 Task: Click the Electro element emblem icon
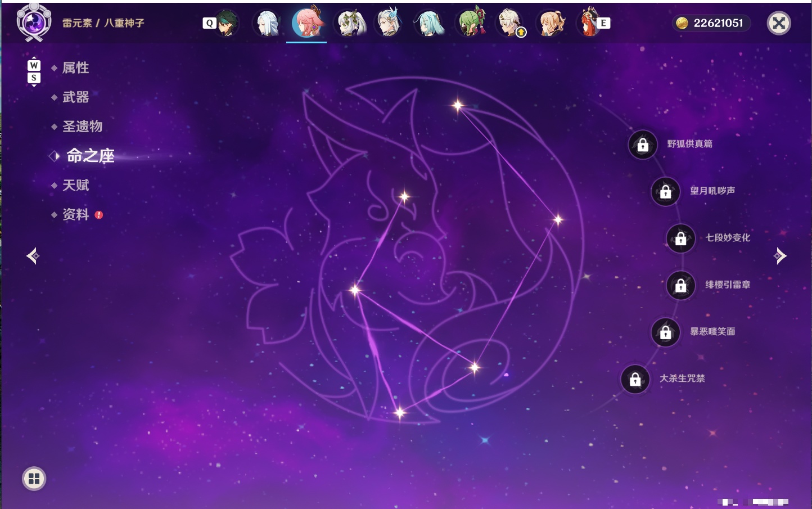click(x=34, y=22)
